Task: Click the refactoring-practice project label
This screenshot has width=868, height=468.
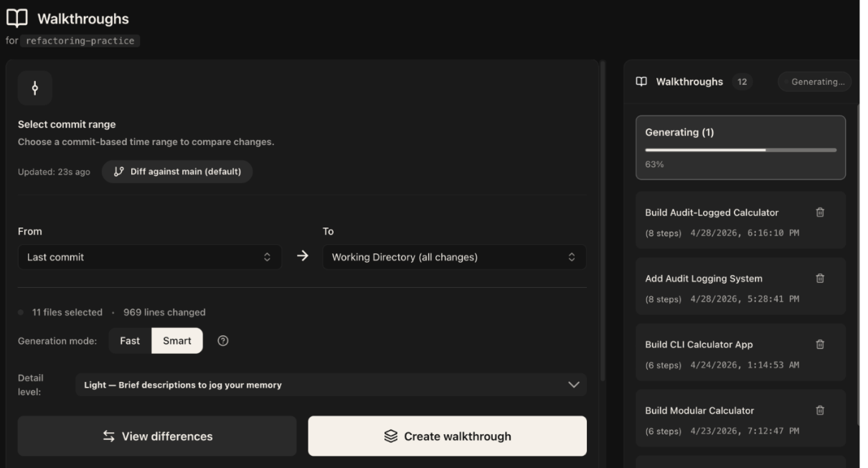Action: 79,41
